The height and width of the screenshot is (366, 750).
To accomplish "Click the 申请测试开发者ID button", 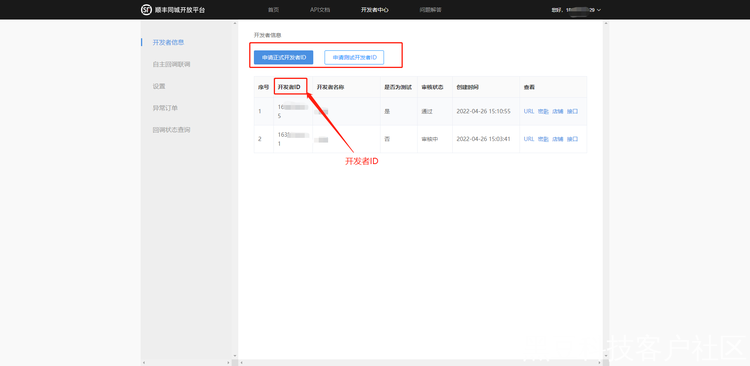I will click(x=354, y=57).
